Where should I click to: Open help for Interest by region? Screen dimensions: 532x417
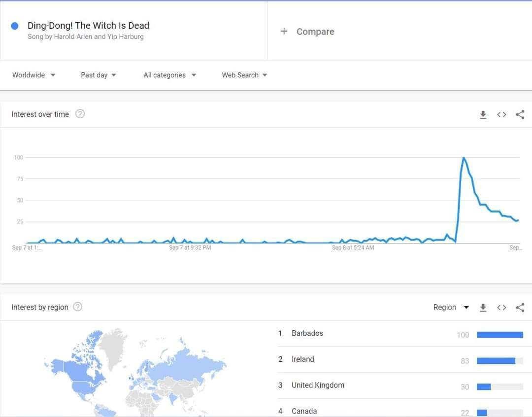click(x=77, y=307)
